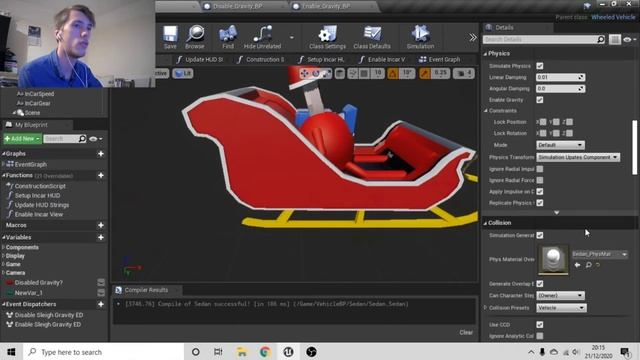Open scale snap value 0.25
The width and height of the screenshot is (640, 360).
pos(440,73)
